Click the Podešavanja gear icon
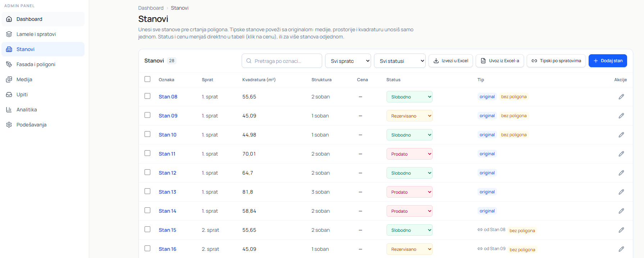The width and height of the screenshot is (644, 258). pyautogui.click(x=9, y=125)
